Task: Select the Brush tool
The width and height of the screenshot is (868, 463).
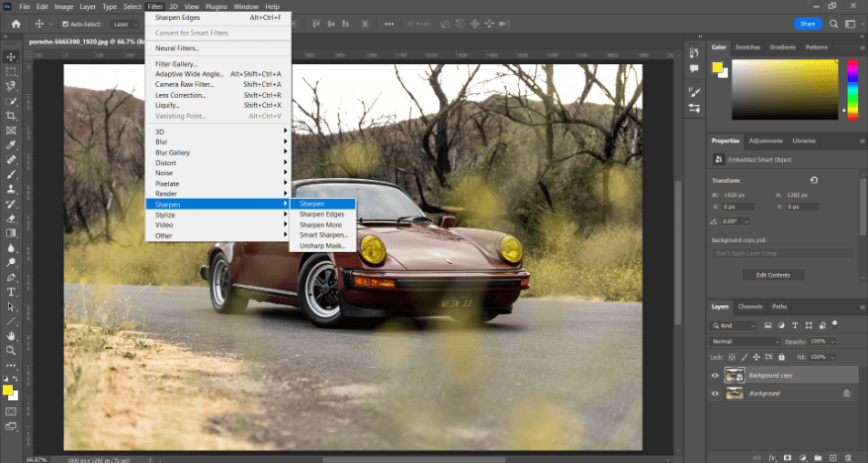Action: tap(11, 174)
